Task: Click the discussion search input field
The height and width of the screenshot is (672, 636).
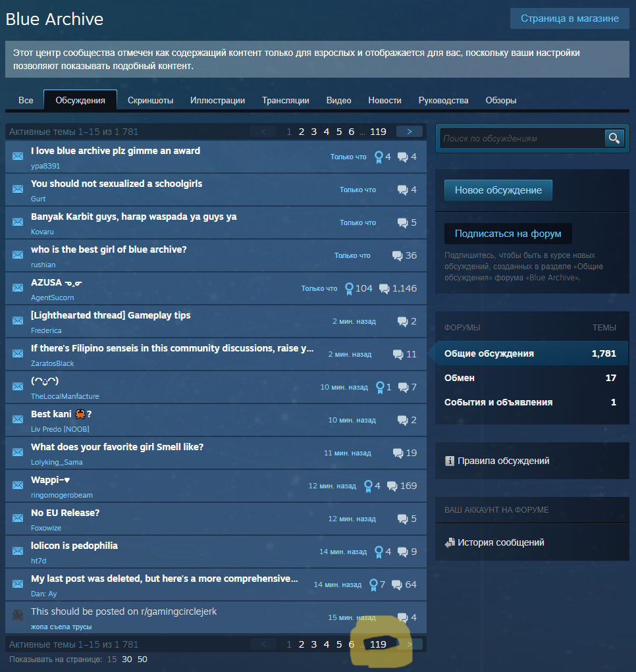Action: (523, 138)
